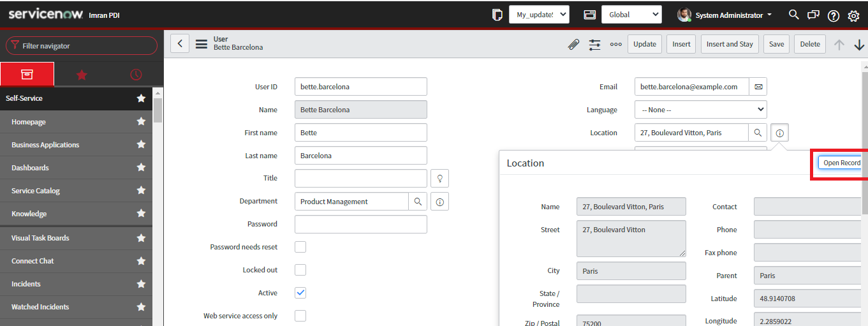
Task: Open the My_updates update set dropdown
Action: tap(539, 15)
